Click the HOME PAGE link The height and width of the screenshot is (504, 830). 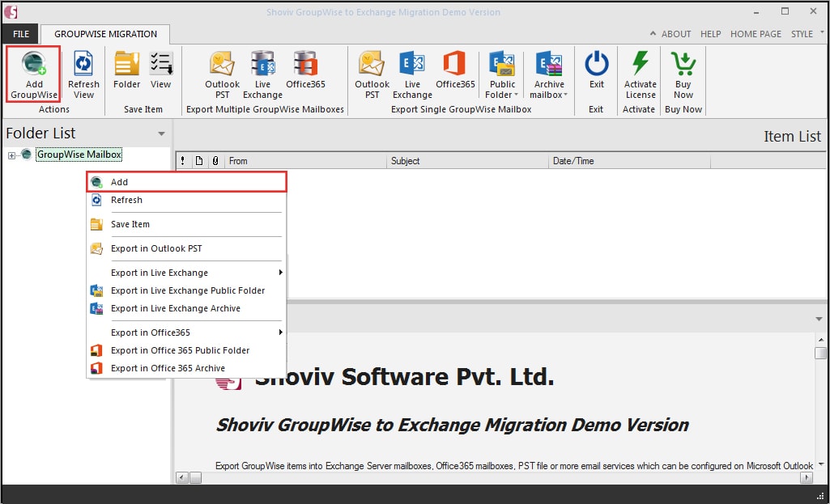tap(756, 34)
